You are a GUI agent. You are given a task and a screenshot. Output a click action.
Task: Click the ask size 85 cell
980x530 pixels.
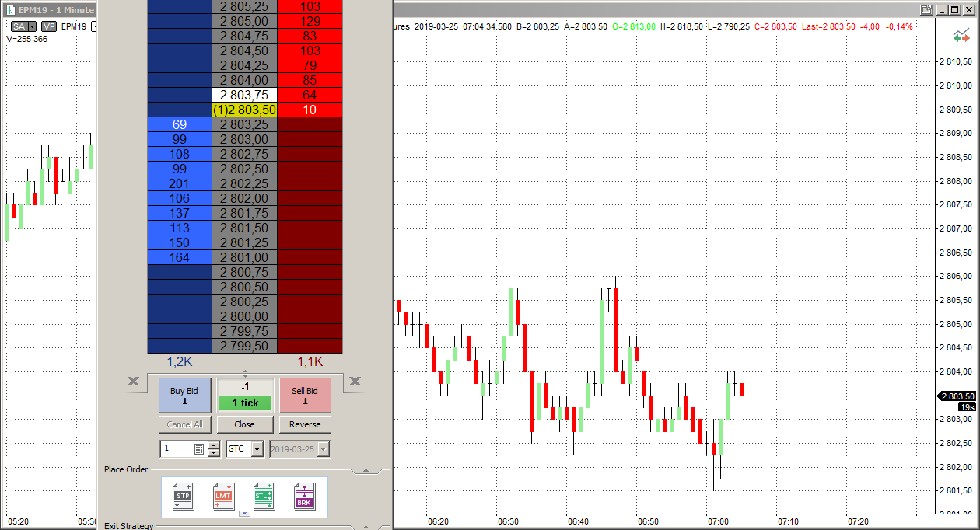[310, 80]
